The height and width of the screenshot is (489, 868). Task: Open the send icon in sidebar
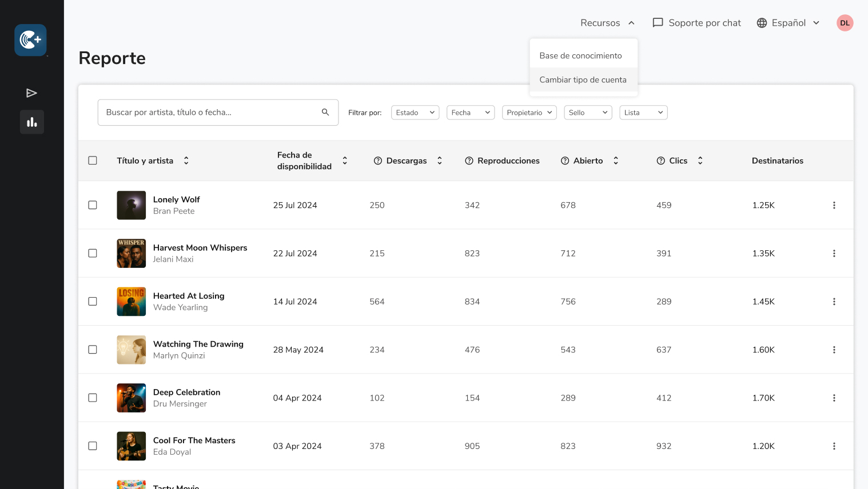coord(32,93)
